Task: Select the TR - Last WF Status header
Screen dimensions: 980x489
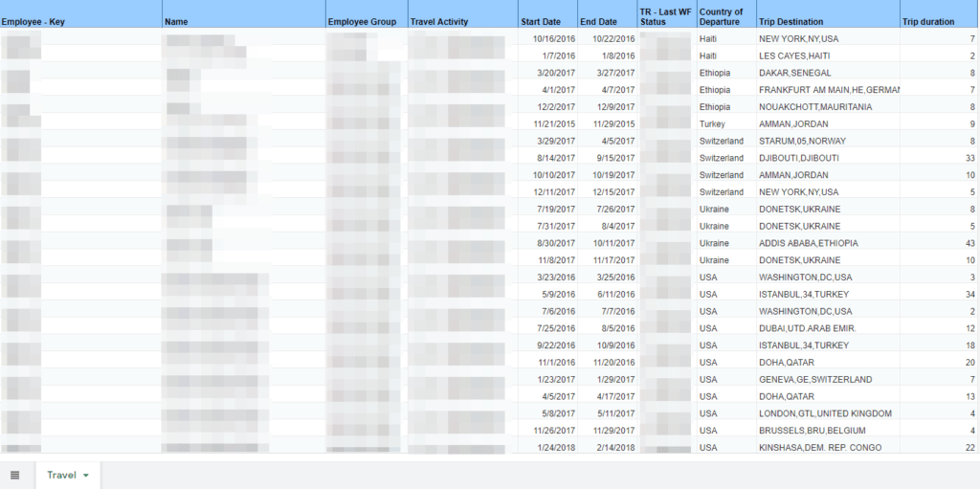Action: 666,16
